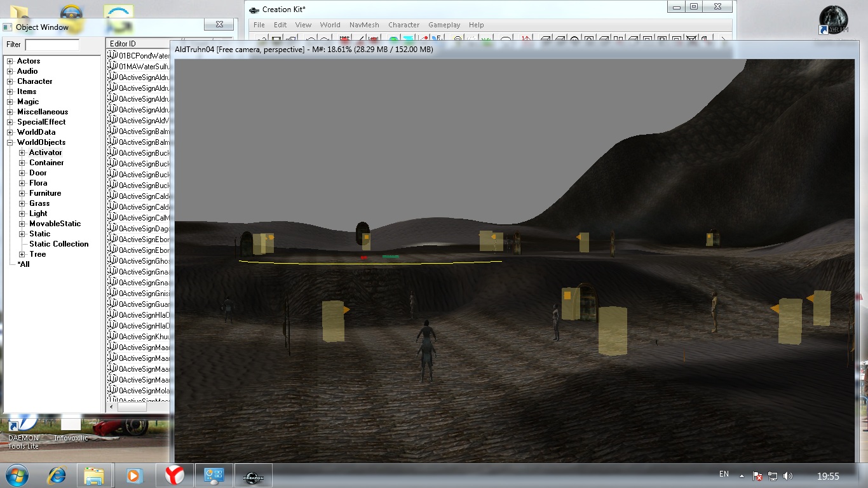Select the Grass tree item
The width and height of the screenshot is (868, 488).
pyautogui.click(x=39, y=203)
